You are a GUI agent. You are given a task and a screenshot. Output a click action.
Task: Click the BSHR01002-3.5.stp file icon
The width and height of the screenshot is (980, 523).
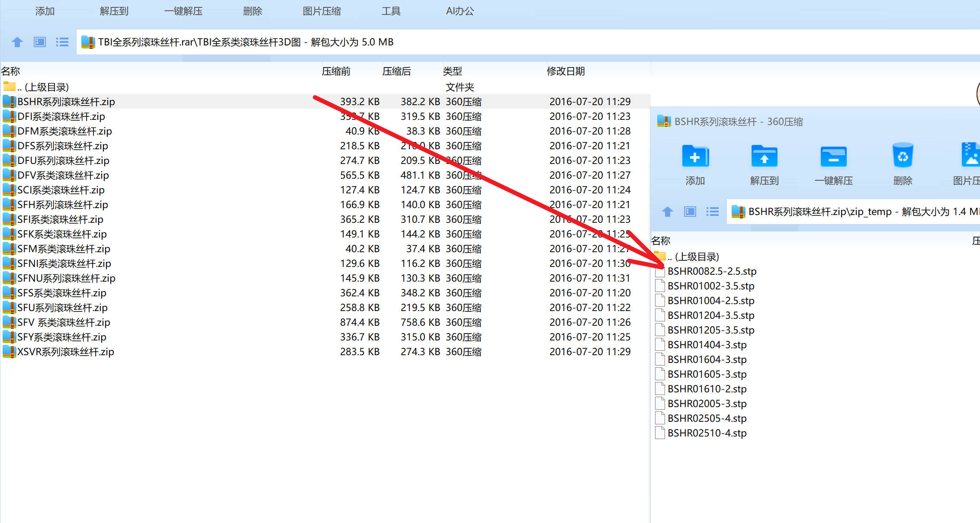click(x=660, y=286)
